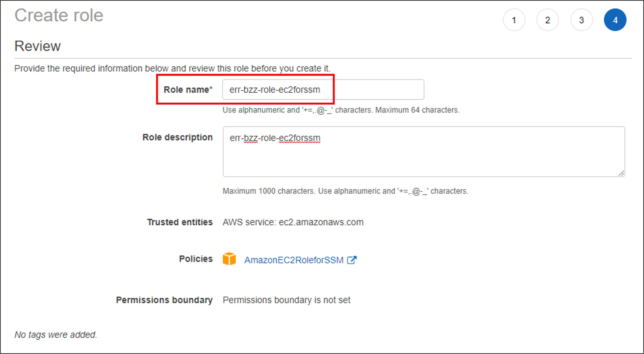This screenshot has width=644, height=354.
Task: Focus the Role name input field
Action: [x=323, y=90]
